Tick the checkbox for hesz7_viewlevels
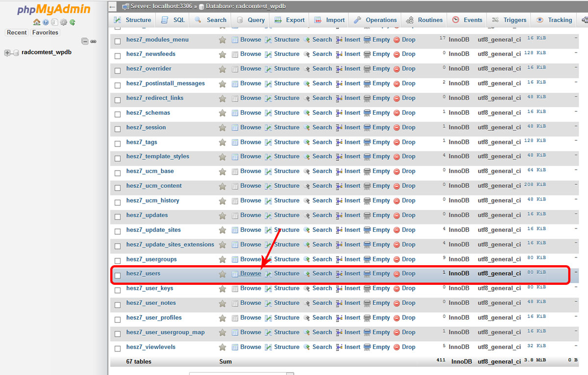 click(x=118, y=349)
